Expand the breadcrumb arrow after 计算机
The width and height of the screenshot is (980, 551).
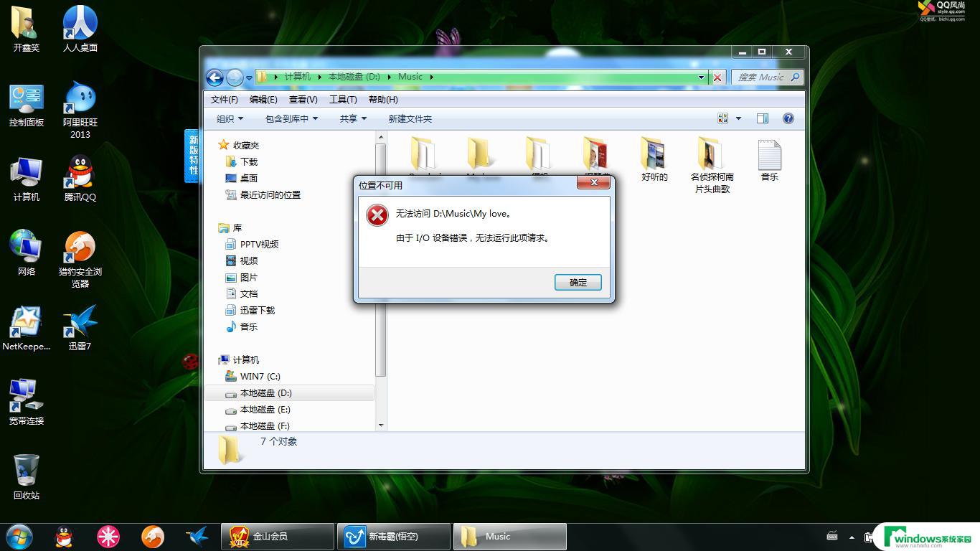(319, 77)
